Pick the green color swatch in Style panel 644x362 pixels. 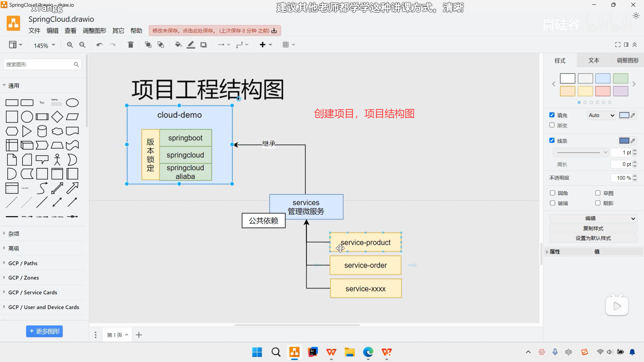[x=620, y=78]
